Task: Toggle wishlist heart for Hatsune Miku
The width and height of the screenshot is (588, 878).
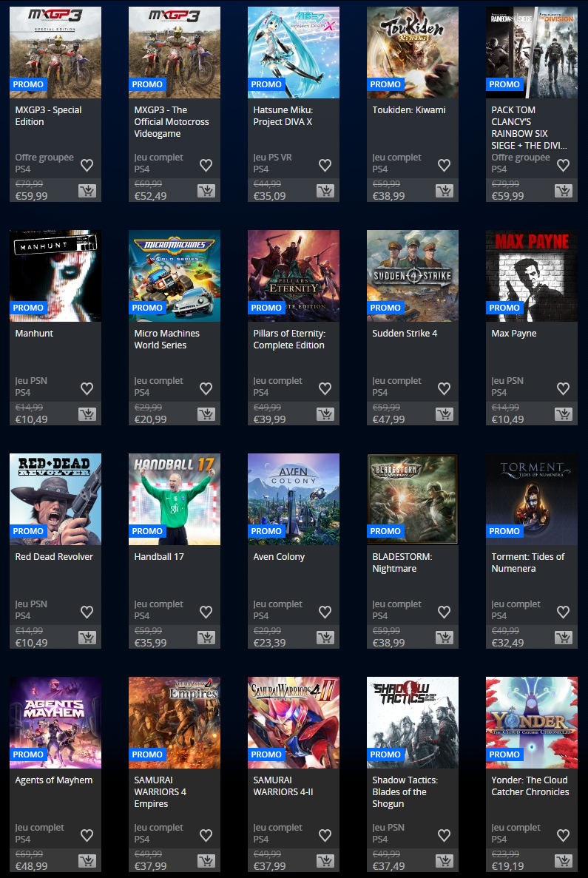Action: pyautogui.click(x=325, y=165)
